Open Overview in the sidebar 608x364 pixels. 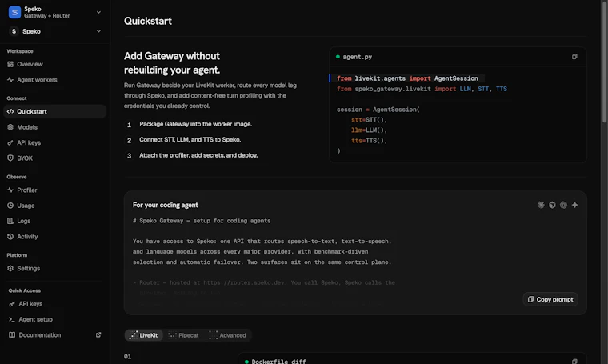coord(54,64)
